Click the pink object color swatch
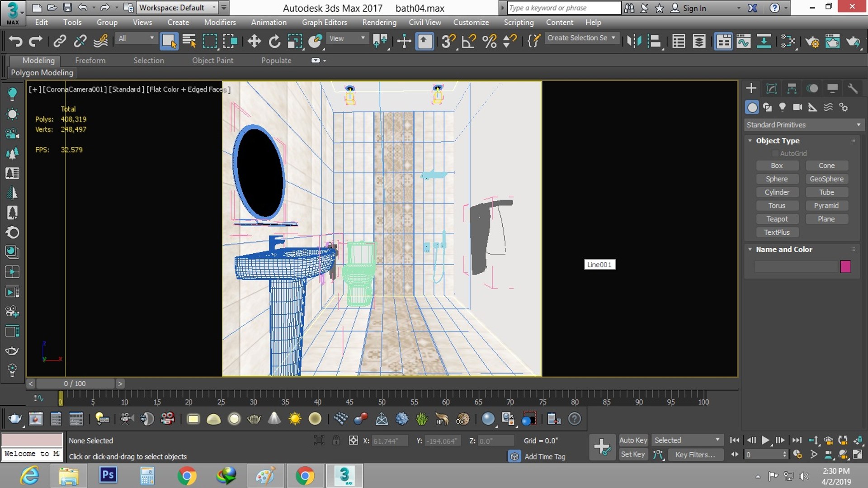The image size is (868, 488). tap(845, 266)
